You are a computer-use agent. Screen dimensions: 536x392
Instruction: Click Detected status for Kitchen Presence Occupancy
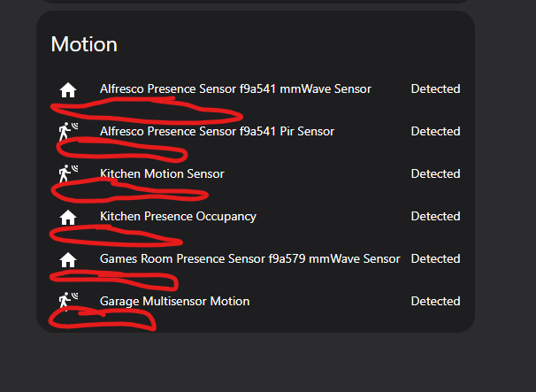point(435,216)
